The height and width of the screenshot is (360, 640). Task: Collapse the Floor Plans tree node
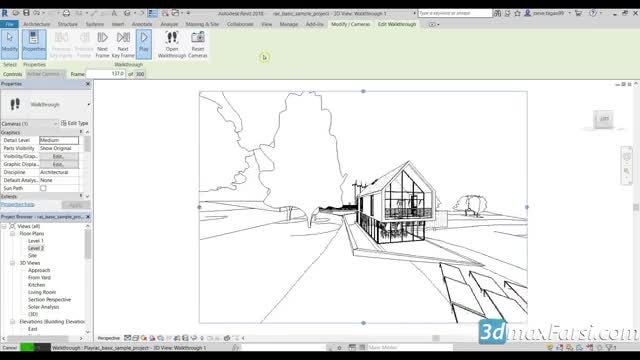point(13,233)
